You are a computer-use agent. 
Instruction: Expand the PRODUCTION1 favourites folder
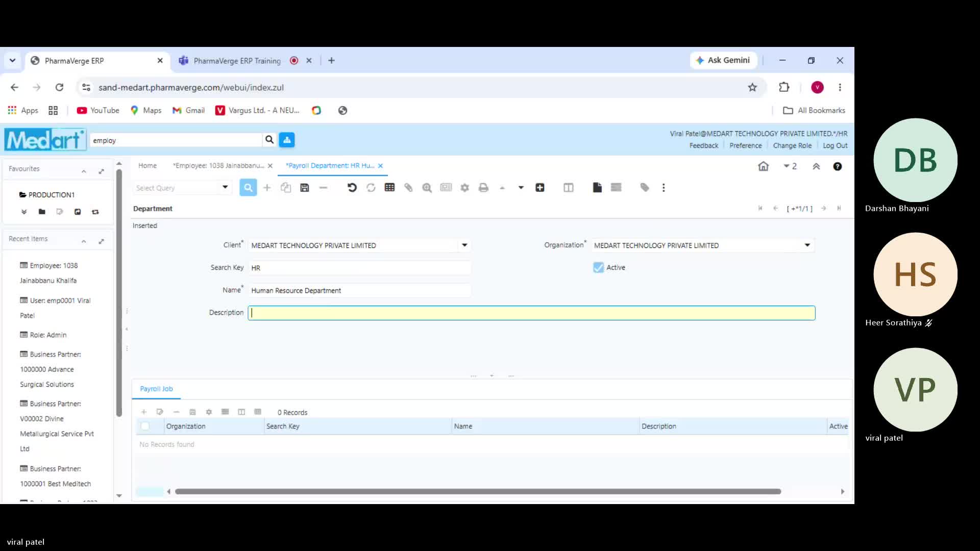(46, 195)
